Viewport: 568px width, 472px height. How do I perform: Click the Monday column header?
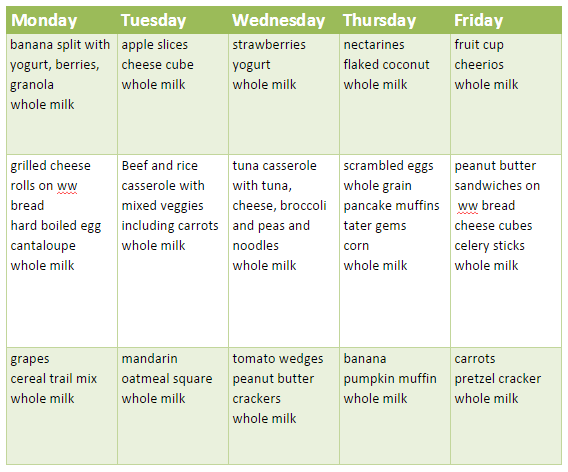(62, 20)
